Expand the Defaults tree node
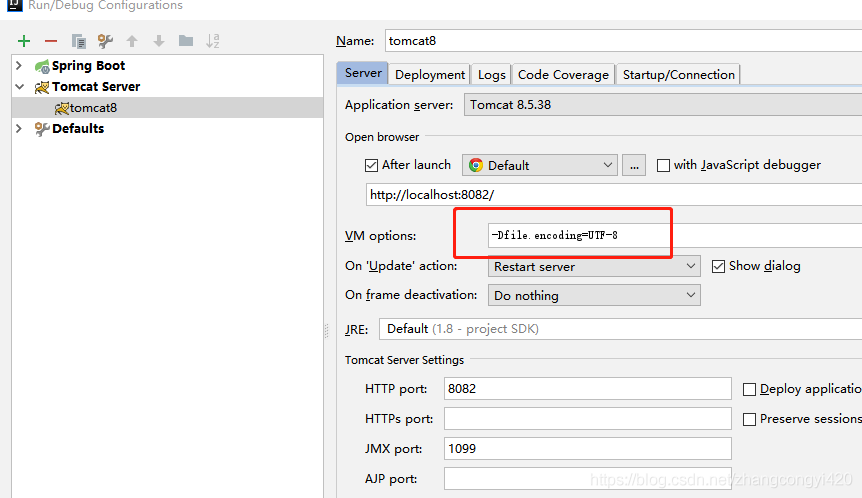Viewport: 862px width, 498px height. [19, 129]
